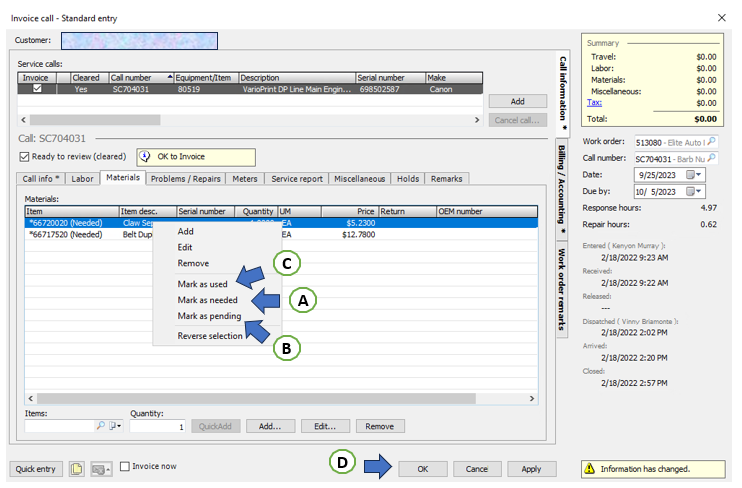
Task: Click the OK to Invoice button
Action: [x=196, y=157]
